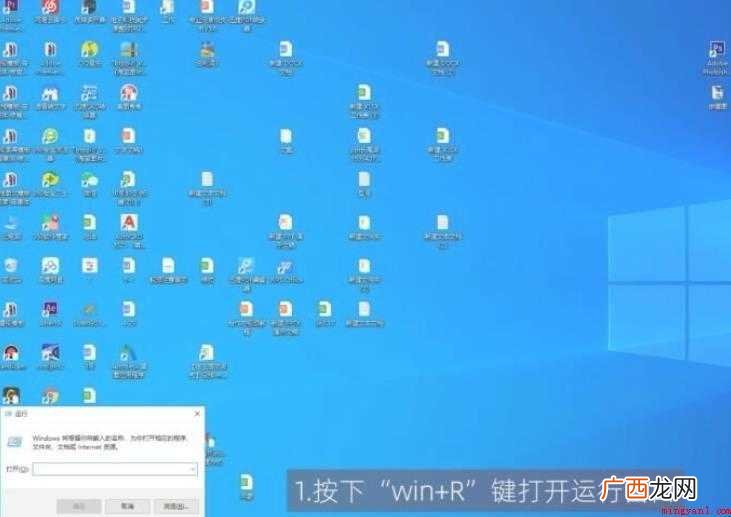Image resolution: width=731 pixels, height=517 pixels.
Task: Open the green WeChat chat-bubble shortcut
Action: [x=90, y=180]
